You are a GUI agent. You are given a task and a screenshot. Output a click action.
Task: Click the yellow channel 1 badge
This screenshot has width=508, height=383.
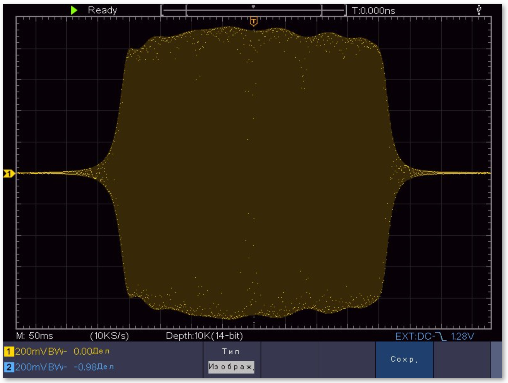[9, 351]
